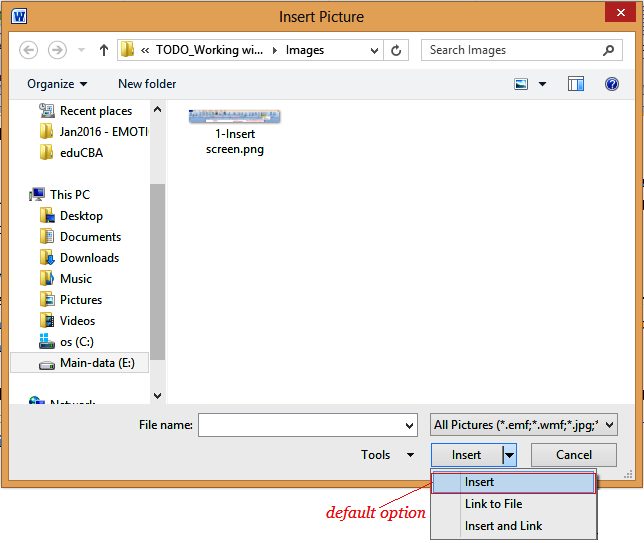
Task: Open the Pictures folder
Action: 71,299
